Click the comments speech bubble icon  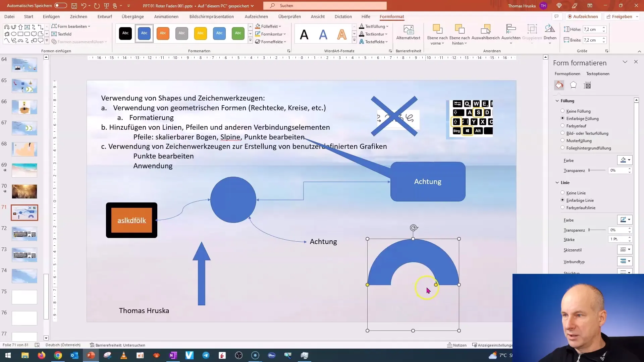tap(556, 16)
